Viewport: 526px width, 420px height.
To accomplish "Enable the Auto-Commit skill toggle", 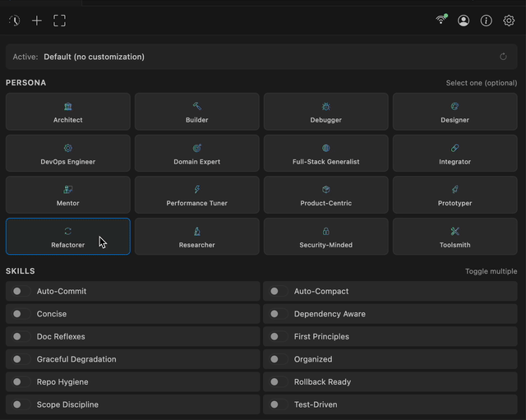I will tap(21, 291).
